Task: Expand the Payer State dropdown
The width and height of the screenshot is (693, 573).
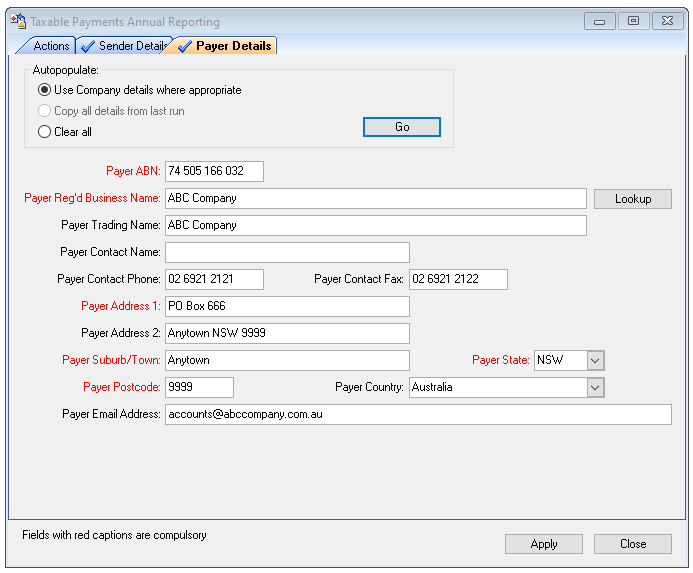Action: (595, 360)
